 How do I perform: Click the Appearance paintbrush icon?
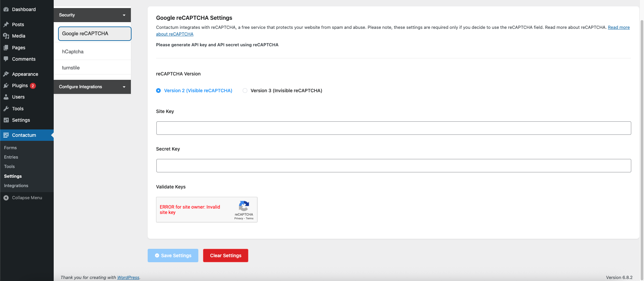coord(6,74)
